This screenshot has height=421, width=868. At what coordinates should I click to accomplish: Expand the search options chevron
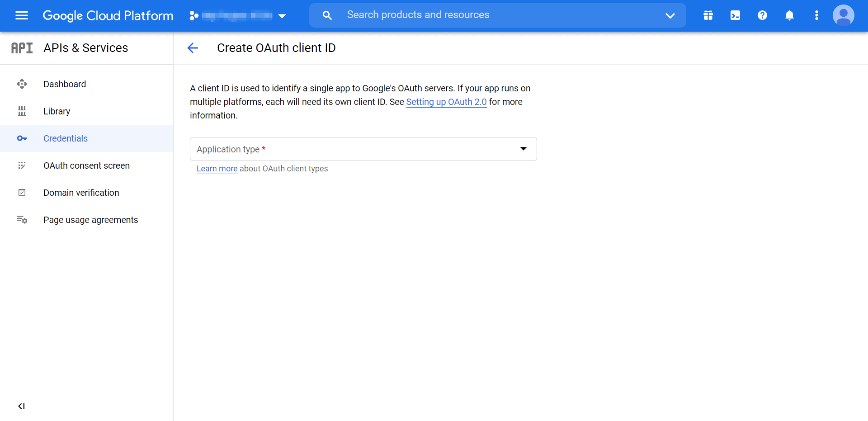[x=670, y=15]
